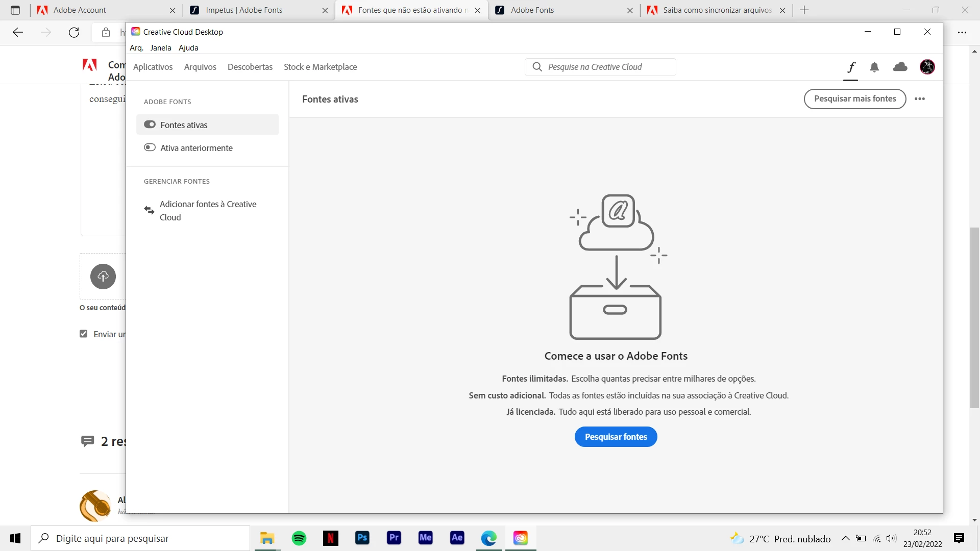
Task: Open the Arq. menu
Action: point(136,48)
